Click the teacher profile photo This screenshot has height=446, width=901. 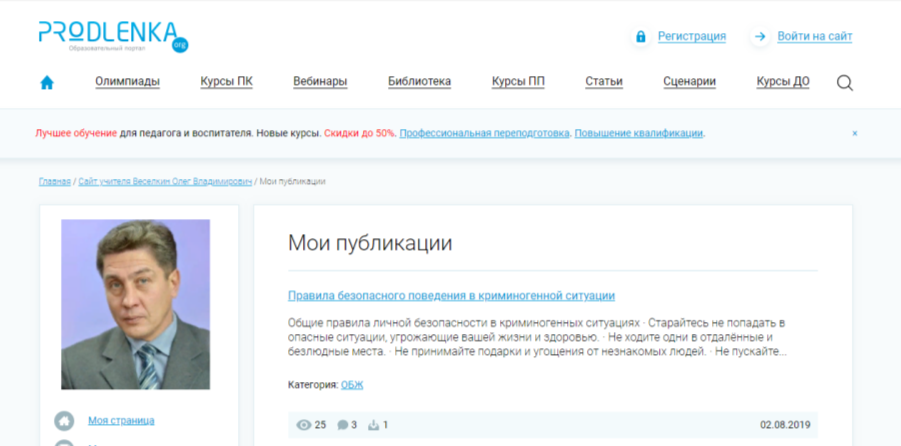[136, 304]
